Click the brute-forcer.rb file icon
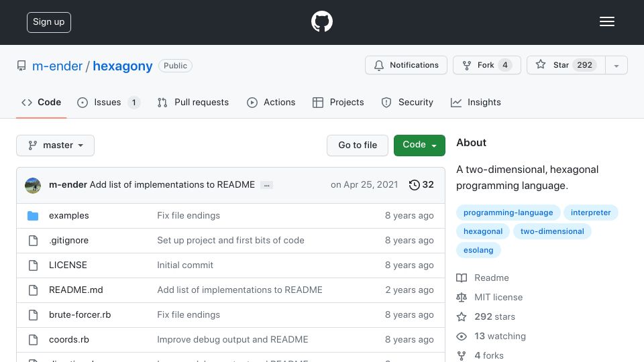 point(34,315)
